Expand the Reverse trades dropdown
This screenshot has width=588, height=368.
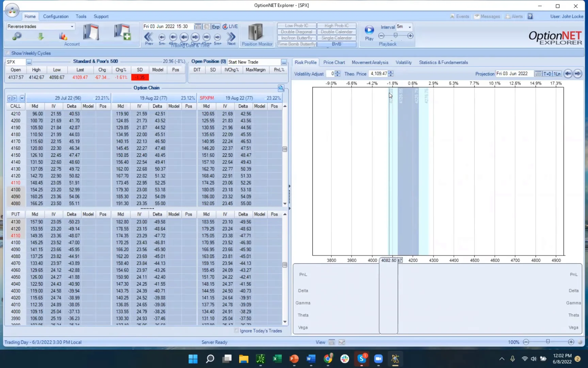coord(72,27)
